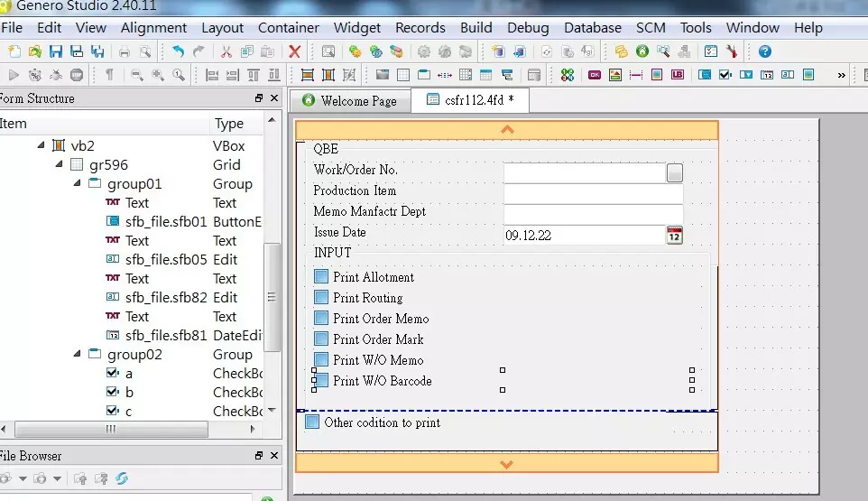Click the blue Help question mark icon
The height and width of the screenshot is (501, 868).
(x=765, y=51)
